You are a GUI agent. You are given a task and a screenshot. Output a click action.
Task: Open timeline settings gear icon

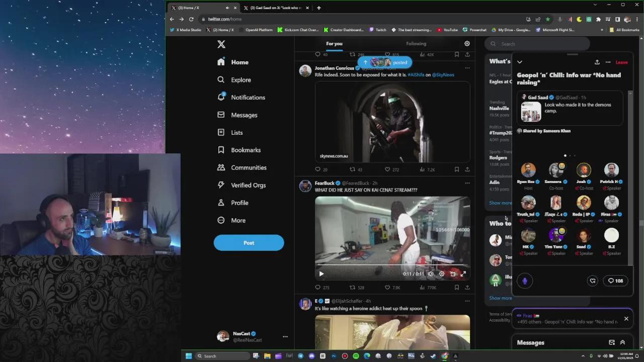(467, 44)
